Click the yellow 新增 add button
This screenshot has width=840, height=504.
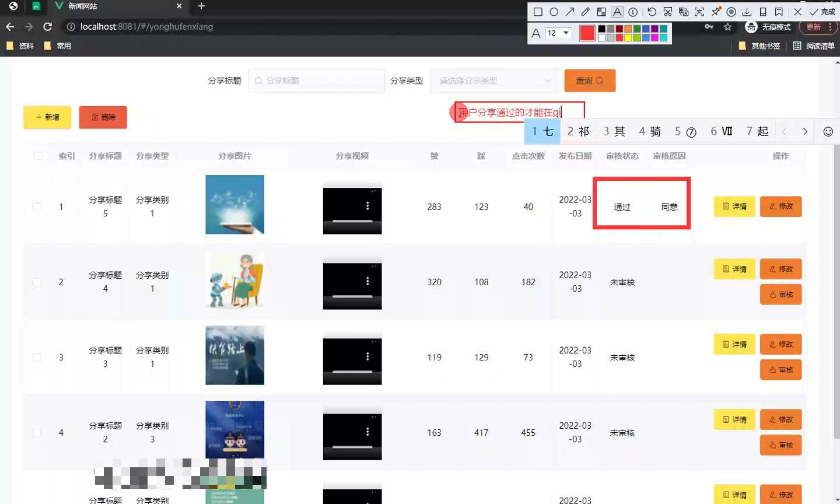(x=47, y=117)
